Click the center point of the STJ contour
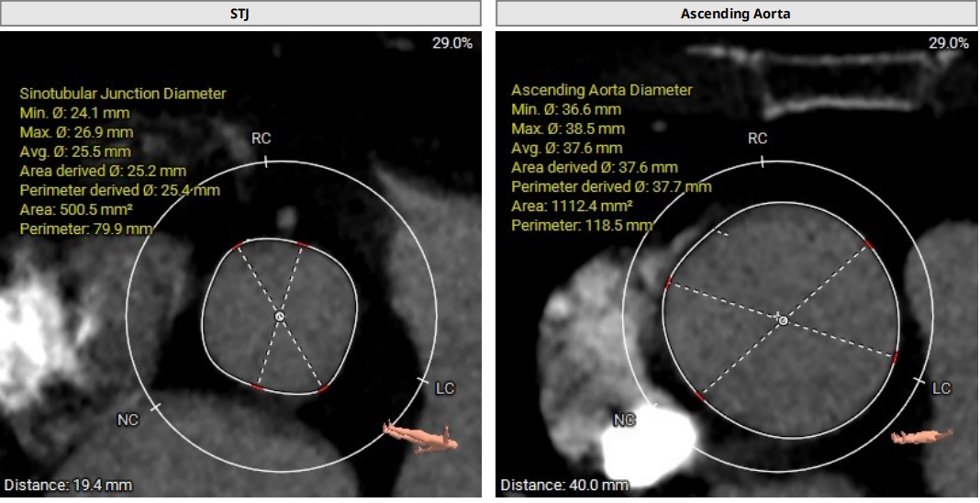 click(x=279, y=317)
